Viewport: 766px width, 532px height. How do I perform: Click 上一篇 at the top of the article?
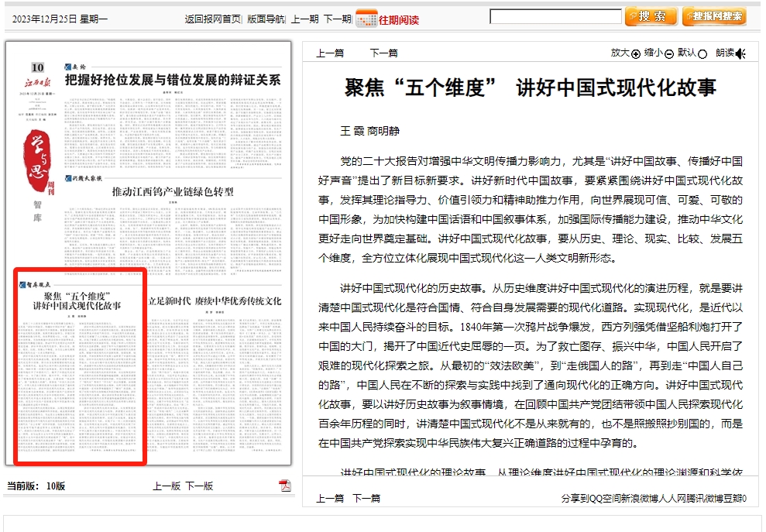[x=330, y=53]
